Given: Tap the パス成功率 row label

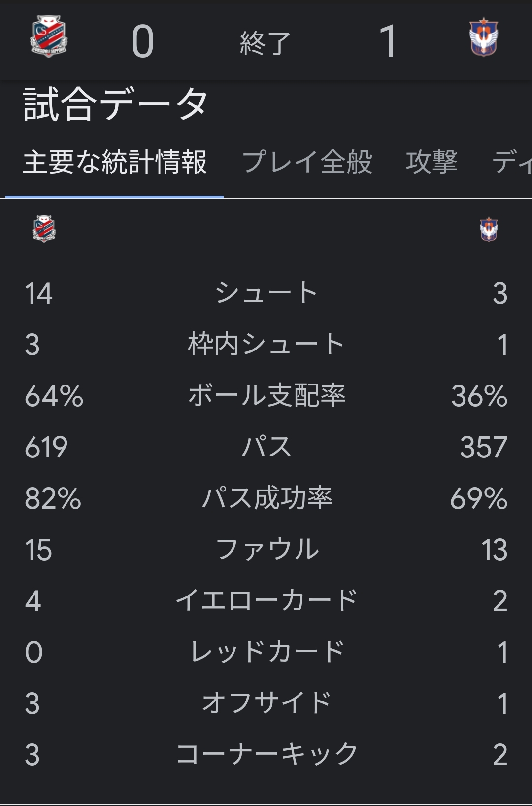Looking at the screenshot, I should point(267,498).
